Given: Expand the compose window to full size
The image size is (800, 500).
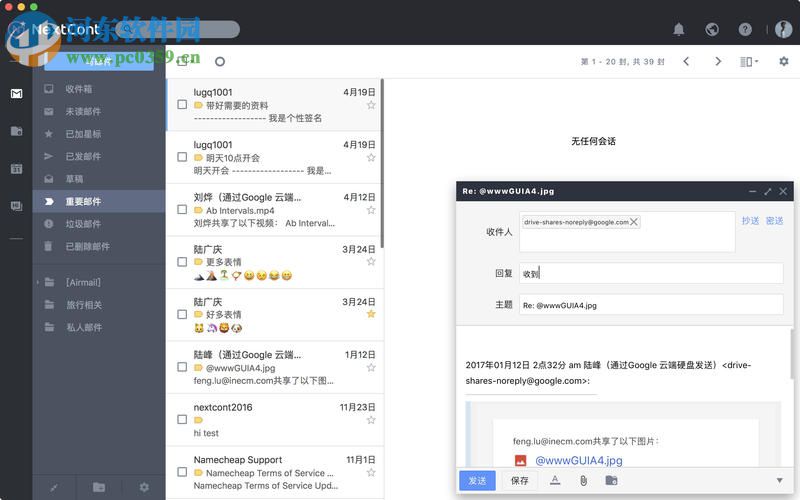Looking at the screenshot, I should point(768,191).
